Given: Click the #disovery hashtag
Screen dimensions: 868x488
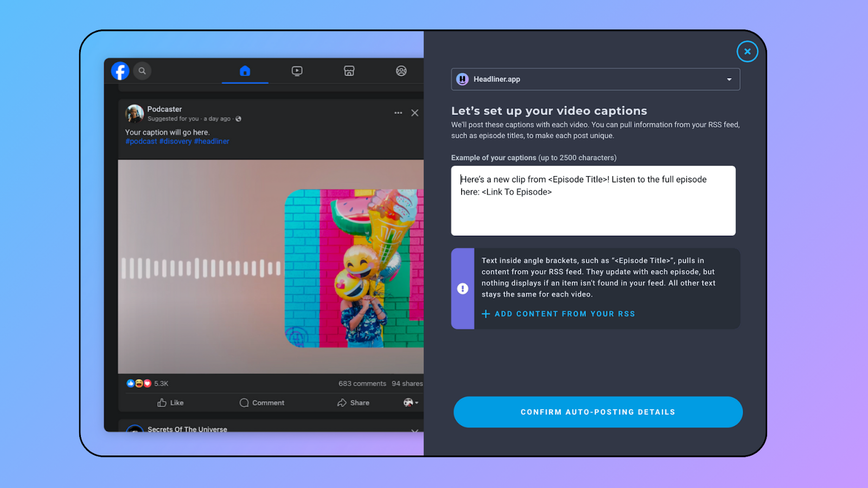Looking at the screenshot, I should coord(175,142).
